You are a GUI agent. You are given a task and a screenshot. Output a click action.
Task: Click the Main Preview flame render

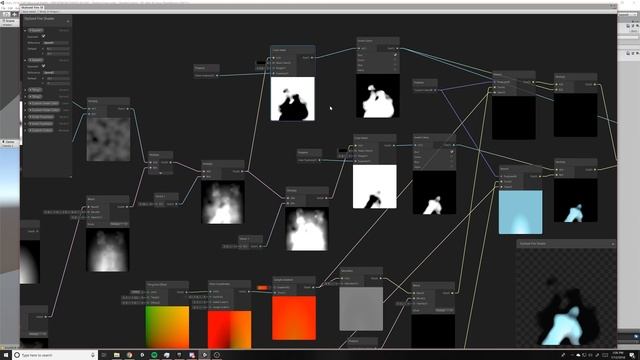pyautogui.click(x=566, y=298)
